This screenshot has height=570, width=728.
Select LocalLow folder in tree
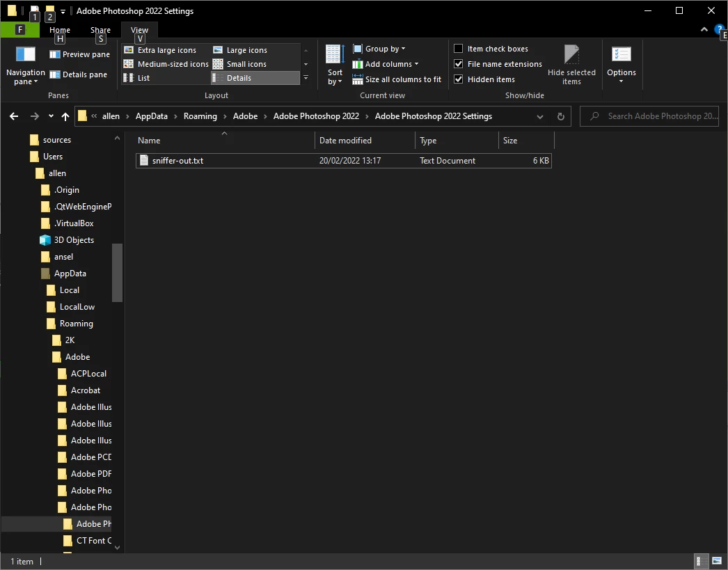(71, 307)
